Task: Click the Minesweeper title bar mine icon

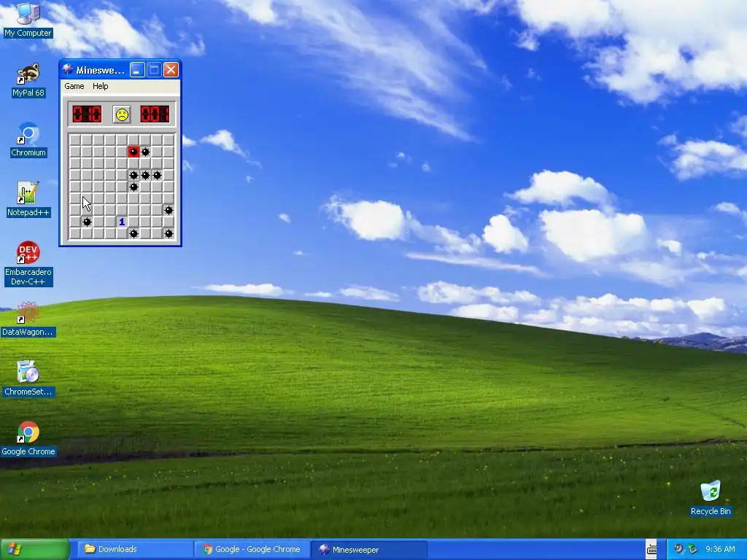Action: [x=68, y=70]
